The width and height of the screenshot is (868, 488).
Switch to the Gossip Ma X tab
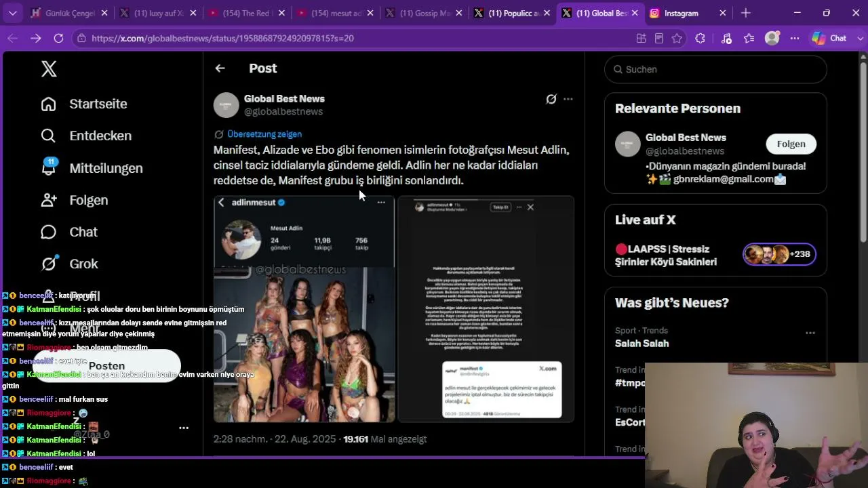click(x=422, y=13)
